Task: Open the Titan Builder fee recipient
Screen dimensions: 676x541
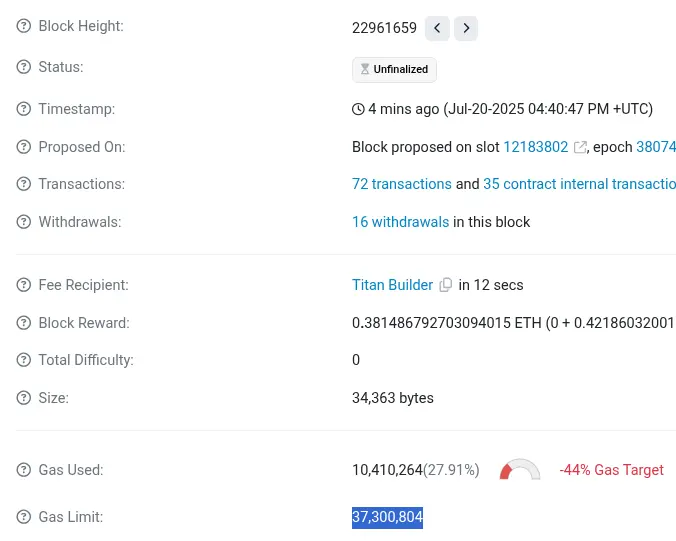Action: click(x=392, y=285)
